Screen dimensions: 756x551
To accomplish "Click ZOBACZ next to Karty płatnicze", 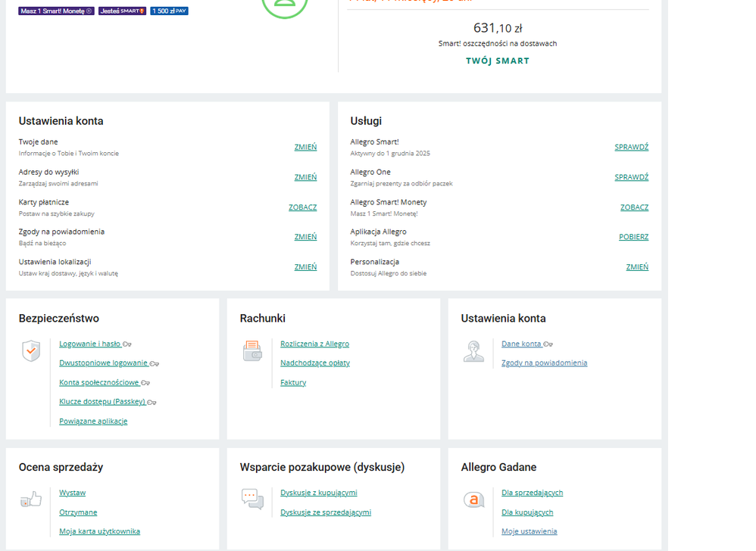I will click(302, 207).
